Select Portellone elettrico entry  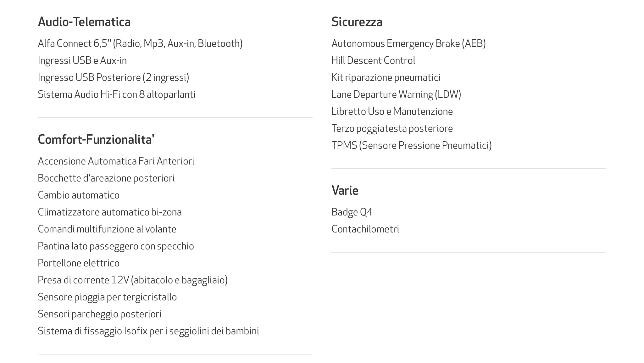click(x=79, y=263)
